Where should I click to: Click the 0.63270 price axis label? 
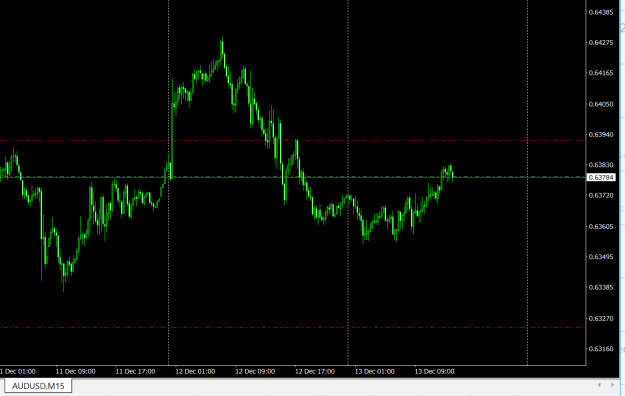(601, 319)
